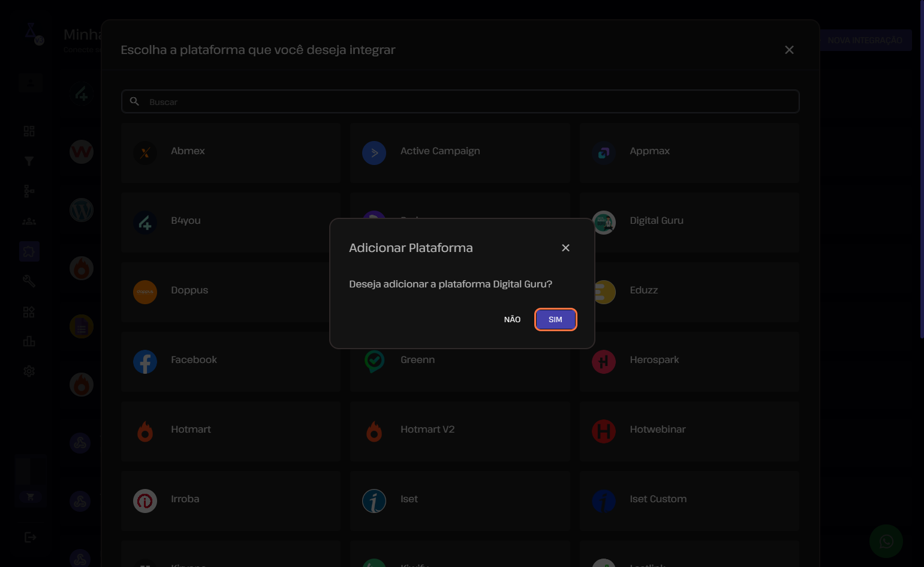
Task: Open the widgets sidebar icon
Action: (29, 311)
